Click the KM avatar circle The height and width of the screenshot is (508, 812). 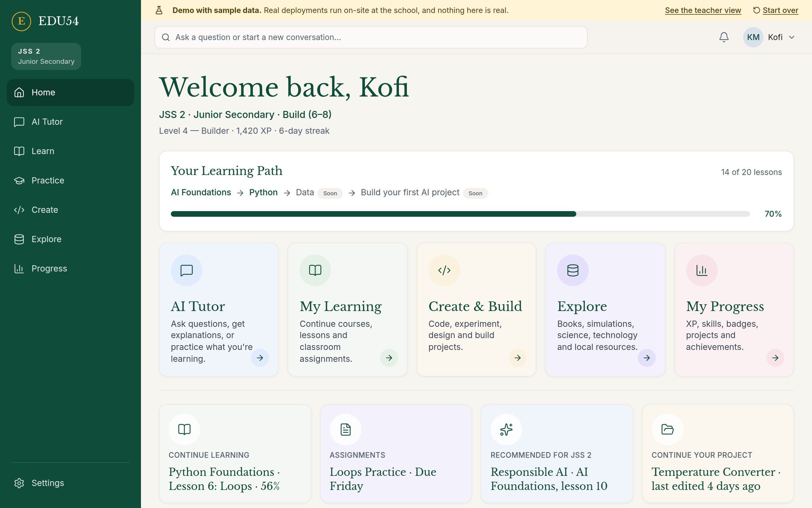click(x=753, y=37)
